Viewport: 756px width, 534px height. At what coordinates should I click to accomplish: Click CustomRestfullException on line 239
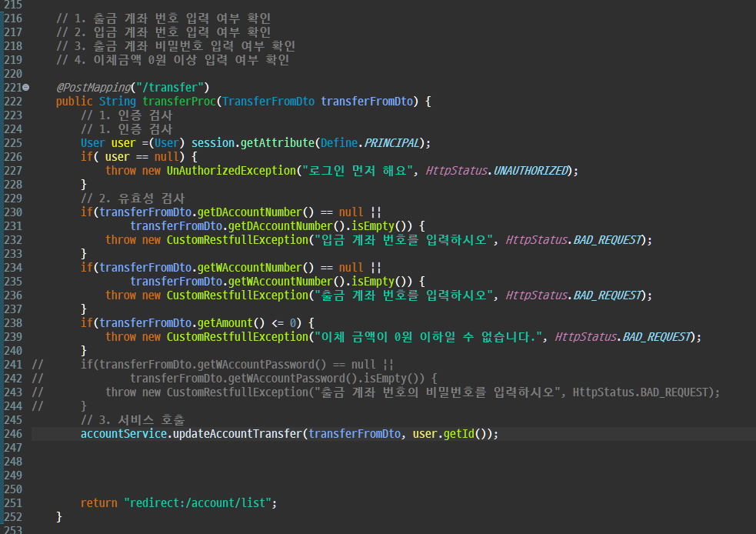pos(237,337)
